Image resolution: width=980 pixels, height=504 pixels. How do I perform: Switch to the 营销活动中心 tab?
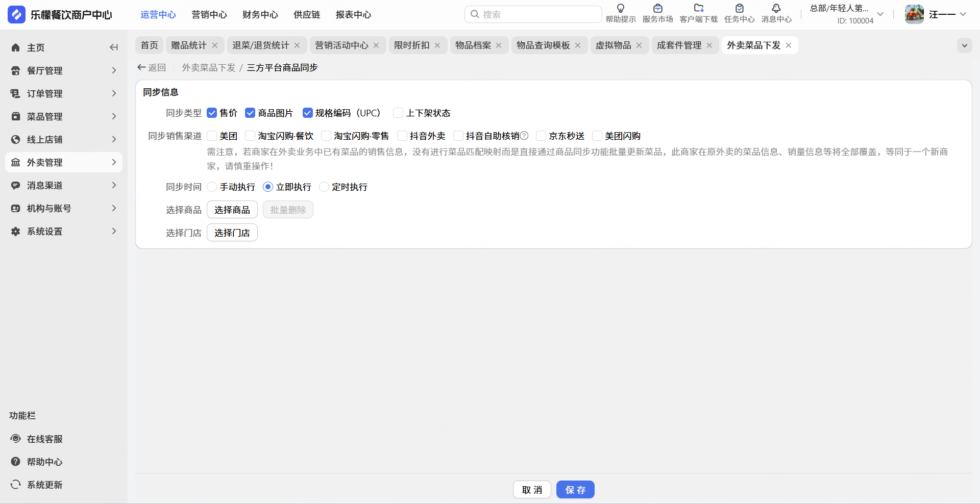tap(341, 45)
